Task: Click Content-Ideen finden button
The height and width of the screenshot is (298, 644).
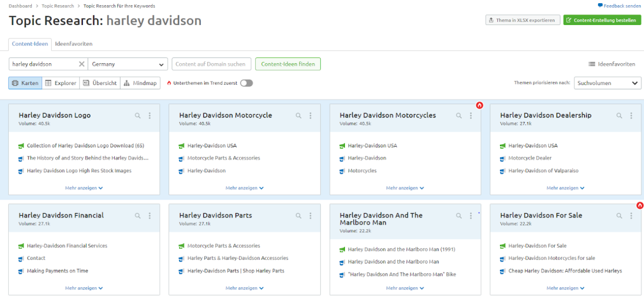Action: click(x=288, y=64)
